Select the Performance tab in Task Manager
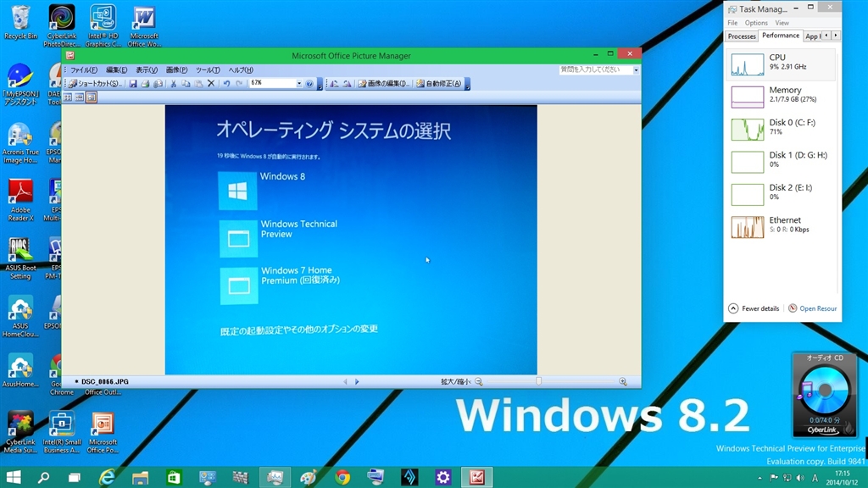This screenshot has width=868, height=488. tap(781, 36)
